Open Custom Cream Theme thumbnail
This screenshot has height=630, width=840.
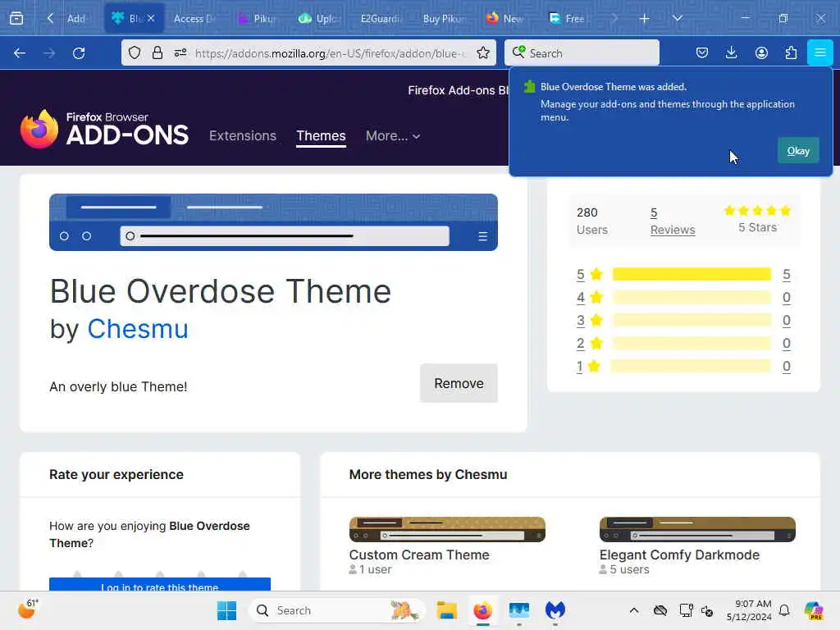point(447,529)
